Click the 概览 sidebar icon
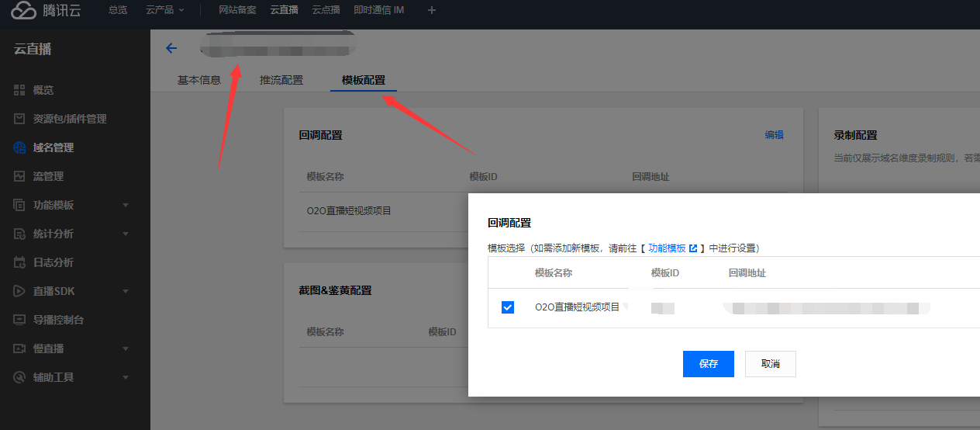The width and height of the screenshot is (980, 430). pyautogui.click(x=19, y=90)
